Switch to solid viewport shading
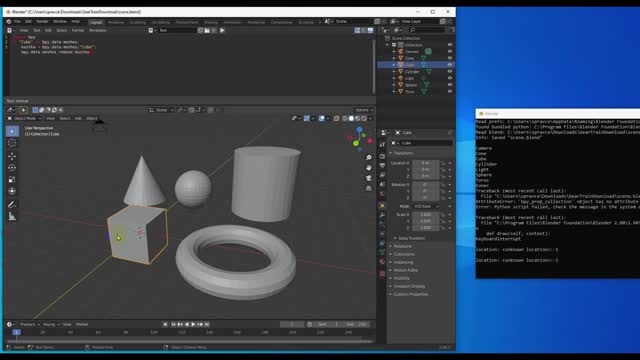The height and width of the screenshot is (360, 640). click(x=351, y=118)
